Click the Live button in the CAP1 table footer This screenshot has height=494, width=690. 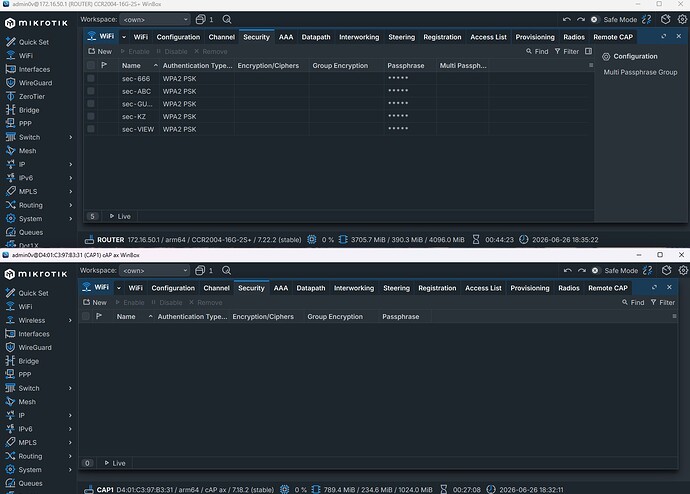(x=115, y=463)
